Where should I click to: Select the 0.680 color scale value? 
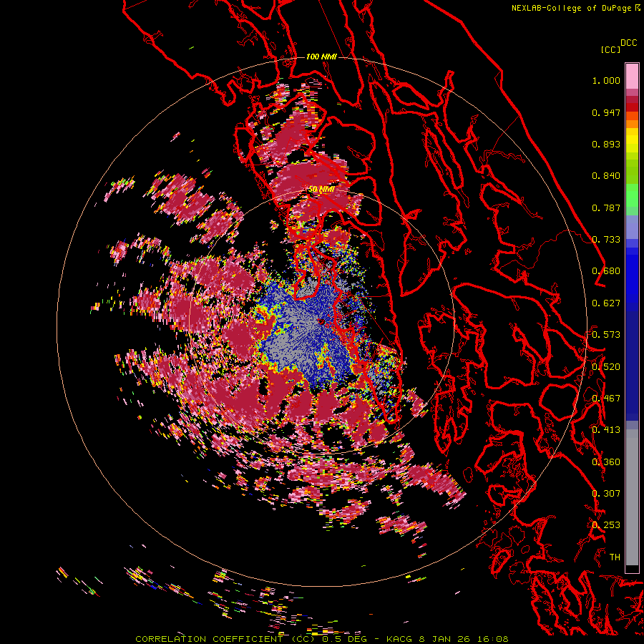click(x=606, y=271)
